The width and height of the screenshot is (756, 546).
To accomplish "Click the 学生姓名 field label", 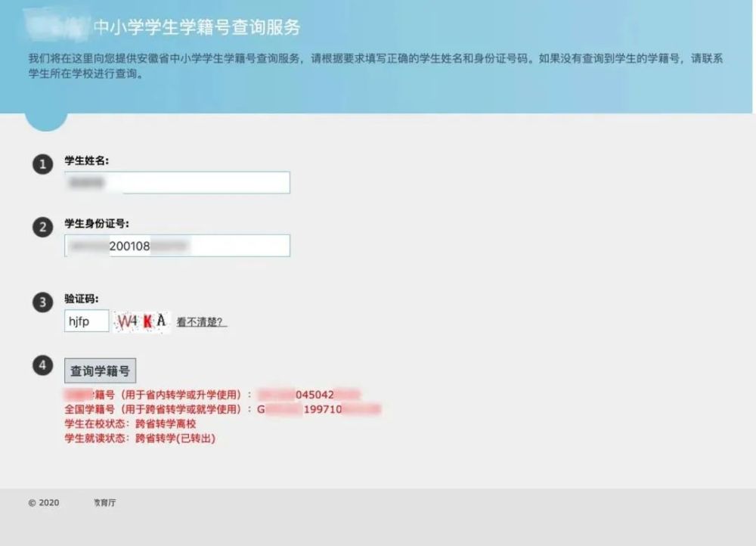I will click(87, 160).
